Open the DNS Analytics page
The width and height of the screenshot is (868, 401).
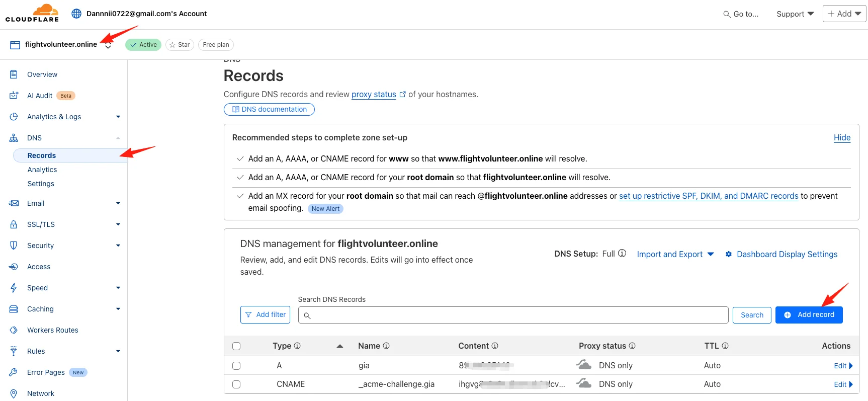(x=42, y=170)
